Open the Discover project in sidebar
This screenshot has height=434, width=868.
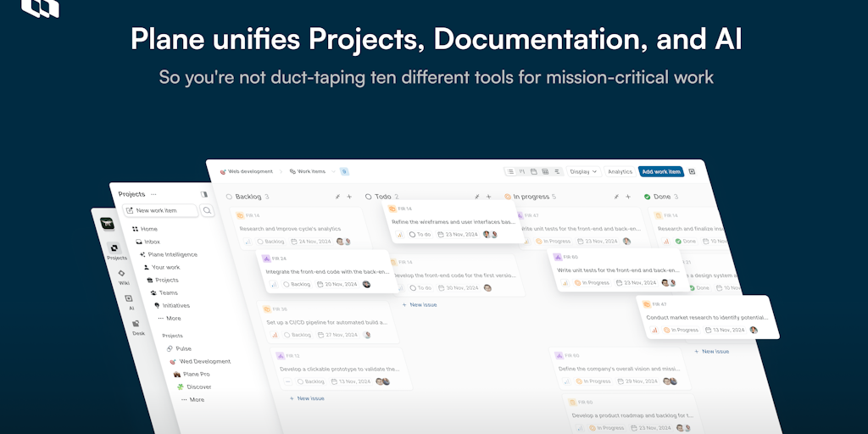[x=198, y=387]
